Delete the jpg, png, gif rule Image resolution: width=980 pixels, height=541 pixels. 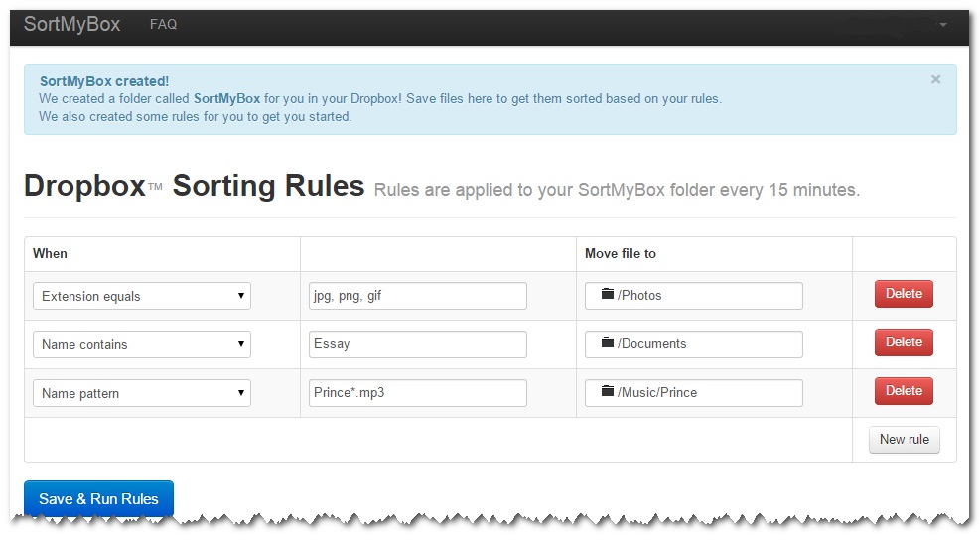904,294
